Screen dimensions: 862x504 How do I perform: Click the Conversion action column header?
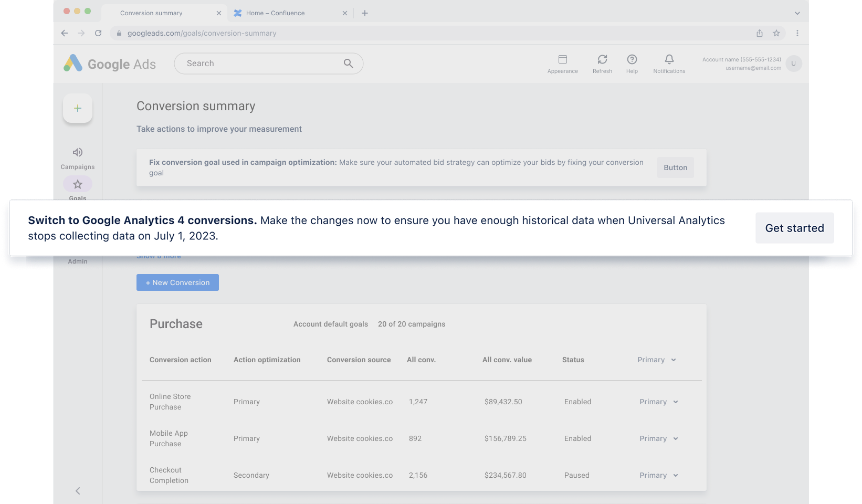point(180,360)
